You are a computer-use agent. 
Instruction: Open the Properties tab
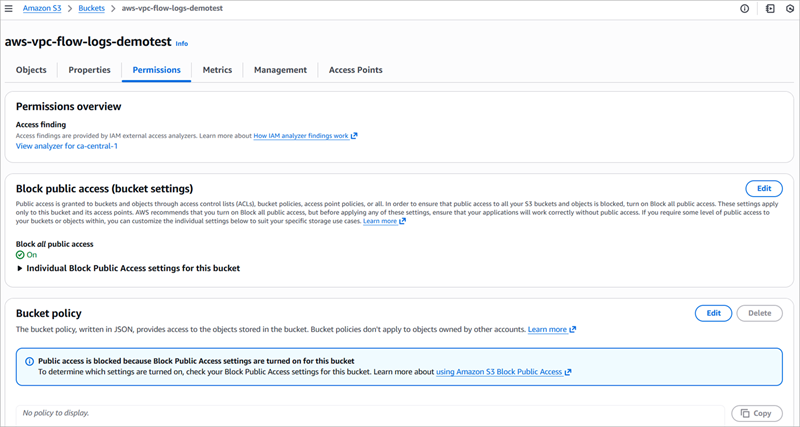89,70
